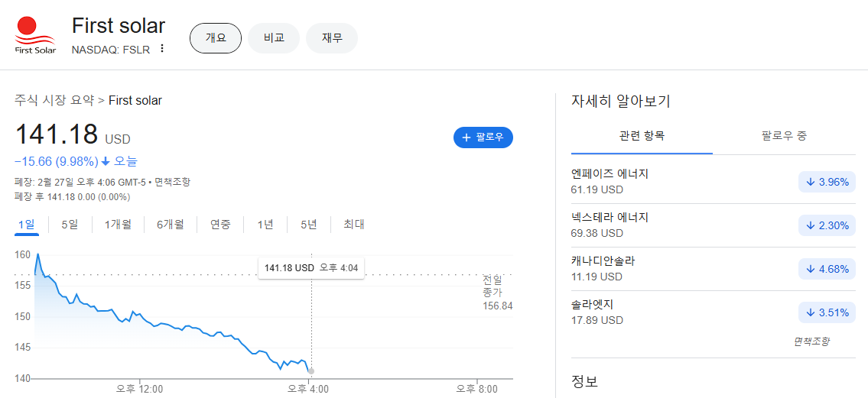868x398 pixels.
Task: Click the italic 면책조항 link below related stocks
Action: click(812, 341)
